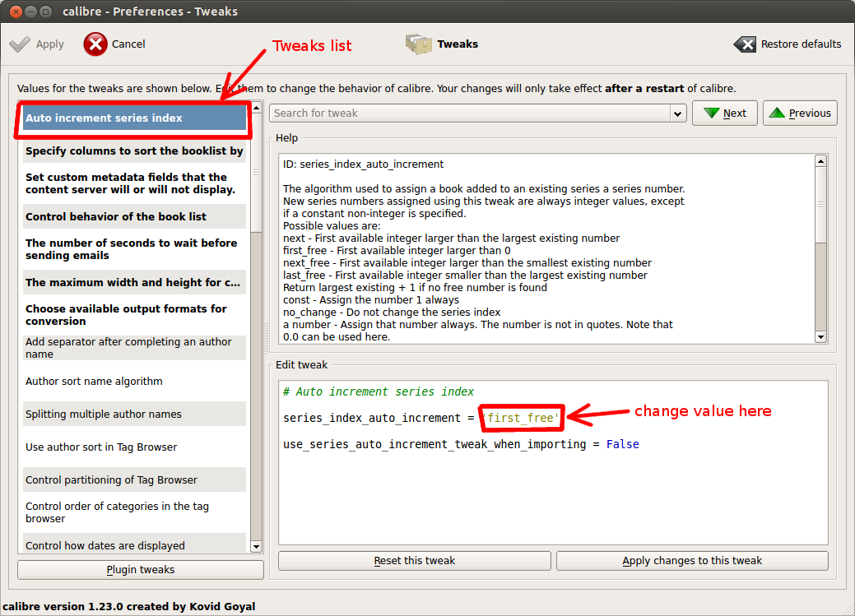Click the Reset this tweak button
The height and width of the screenshot is (616, 855).
[x=415, y=561]
